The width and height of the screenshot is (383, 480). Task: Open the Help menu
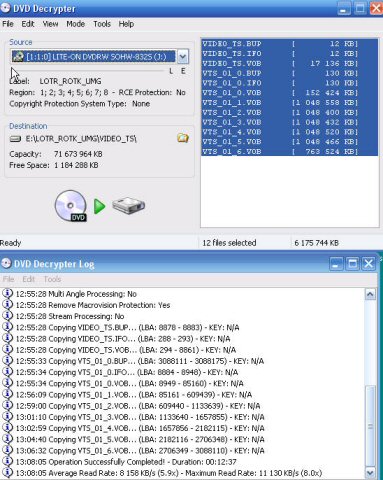tap(126, 24)
